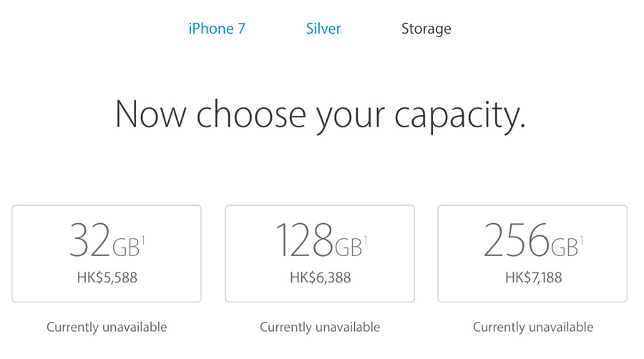Choose the 32GB capacity option

point(107,253)
